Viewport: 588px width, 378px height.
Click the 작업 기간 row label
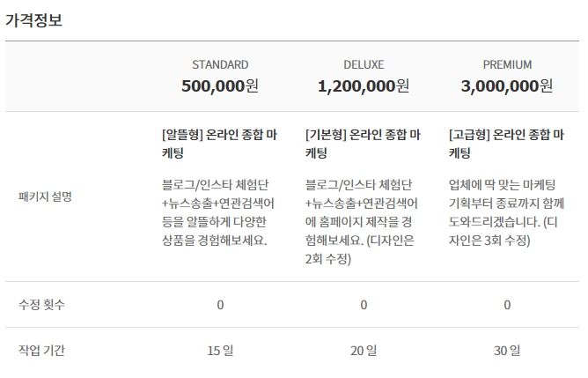[41, 350]
